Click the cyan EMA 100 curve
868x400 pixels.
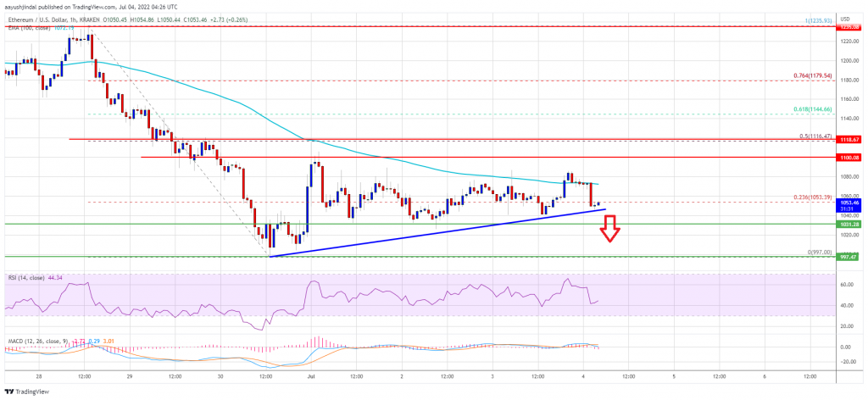(221, 97)
